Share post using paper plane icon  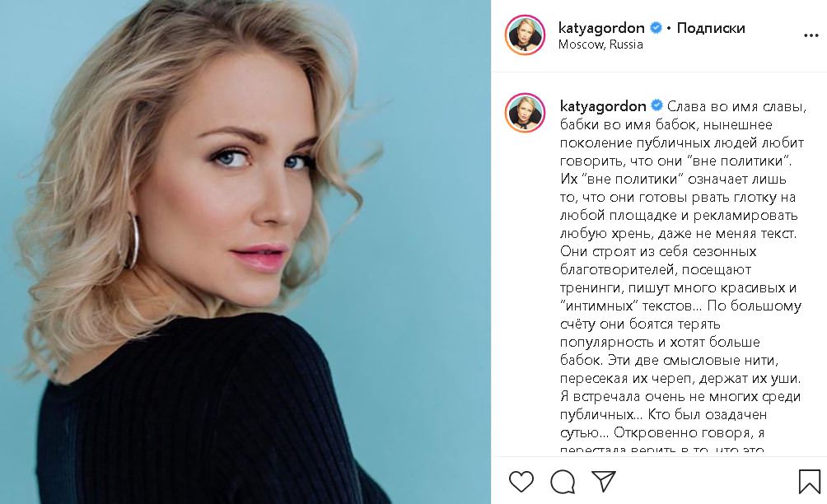604,481
